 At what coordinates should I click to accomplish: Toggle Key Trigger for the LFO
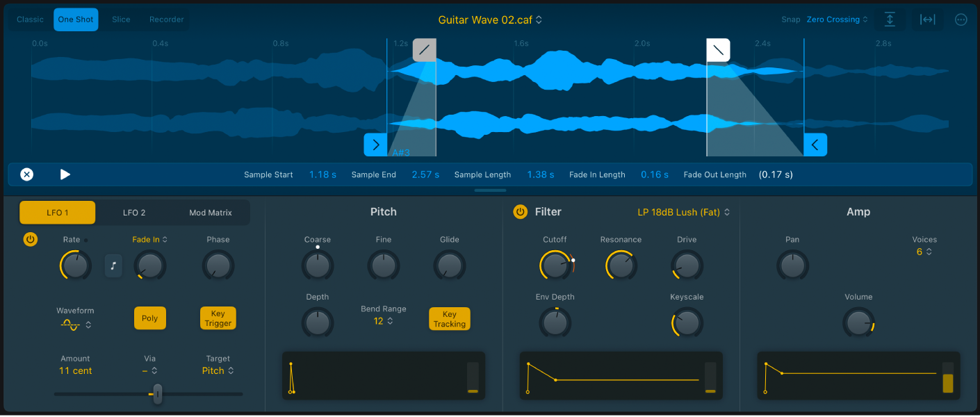(x=218, y=318)
